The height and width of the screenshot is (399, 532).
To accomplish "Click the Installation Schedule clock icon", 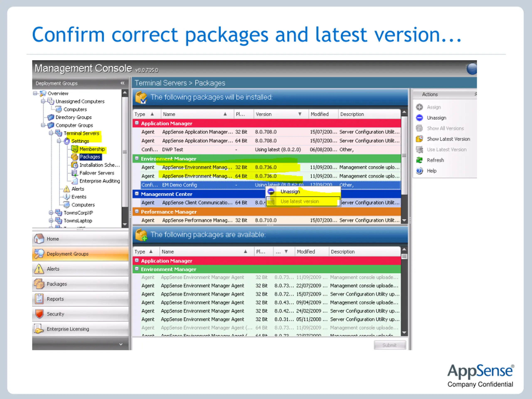I will pos(75,165).
